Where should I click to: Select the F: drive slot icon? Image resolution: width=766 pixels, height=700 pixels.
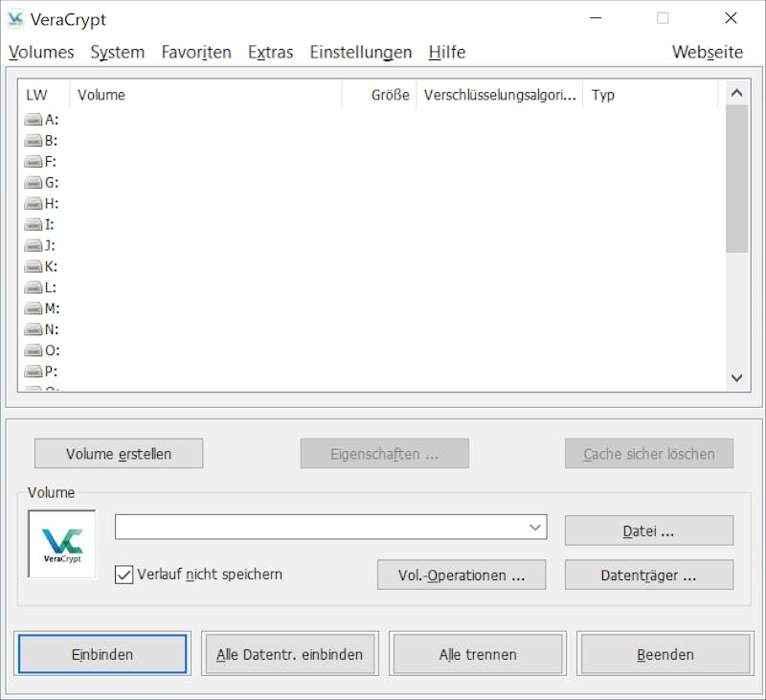(33, 162)
